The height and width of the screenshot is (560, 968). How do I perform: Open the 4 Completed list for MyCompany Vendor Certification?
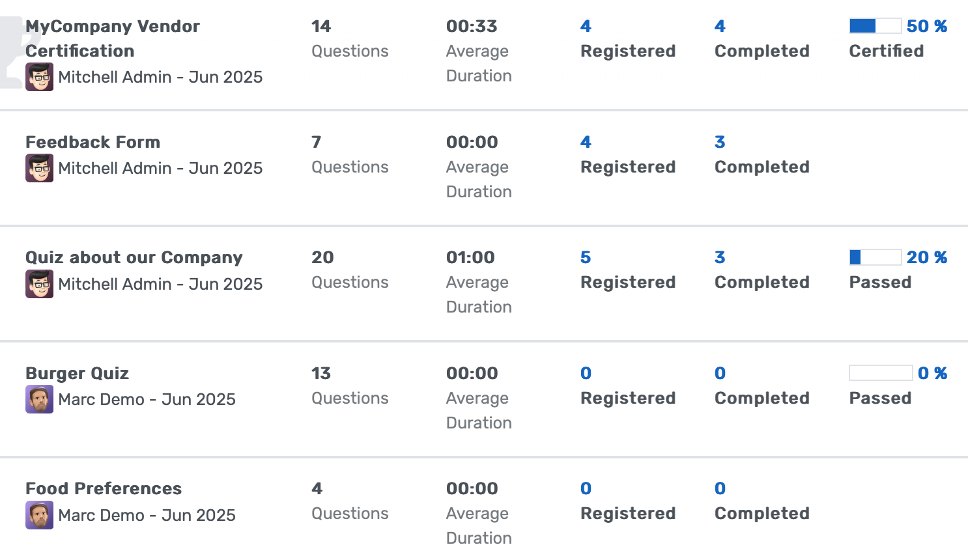click(720, 26)
